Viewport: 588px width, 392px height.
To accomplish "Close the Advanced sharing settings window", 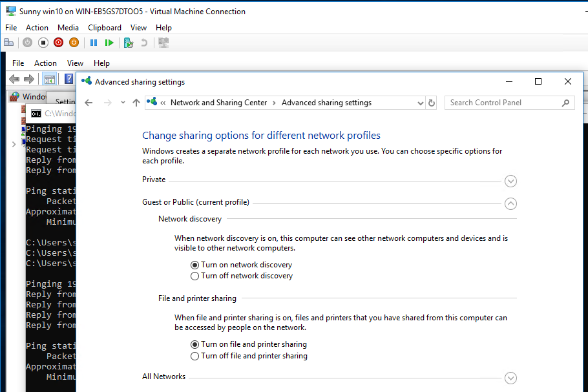I will pyautogui.click(x=568, y=81).
